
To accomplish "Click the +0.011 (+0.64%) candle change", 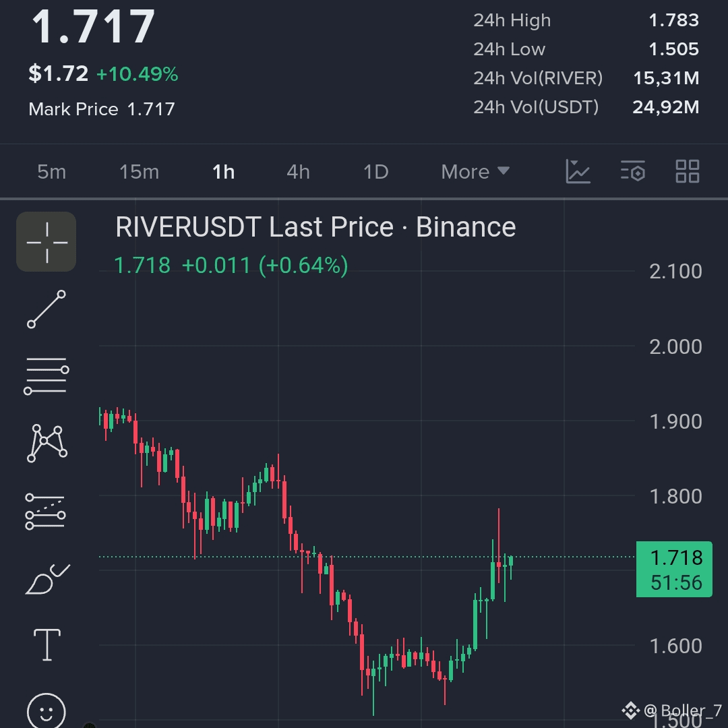I will [x=265, y=266].
